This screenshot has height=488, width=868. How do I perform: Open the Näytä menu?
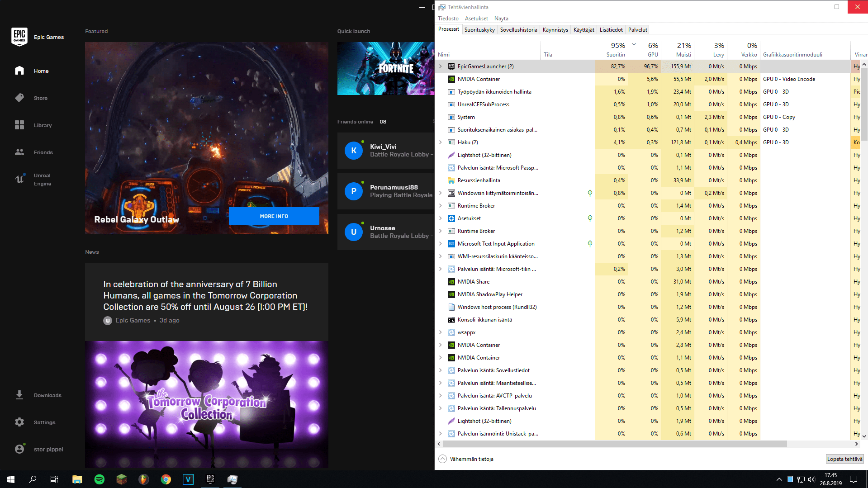click(501, 19)
